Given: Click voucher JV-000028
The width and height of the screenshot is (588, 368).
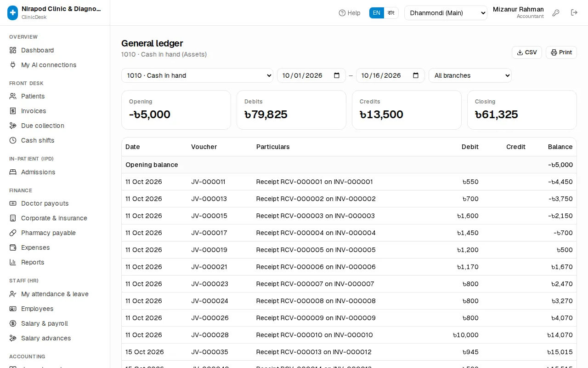Looking at the screenshot, I should [x=210, y=335].
